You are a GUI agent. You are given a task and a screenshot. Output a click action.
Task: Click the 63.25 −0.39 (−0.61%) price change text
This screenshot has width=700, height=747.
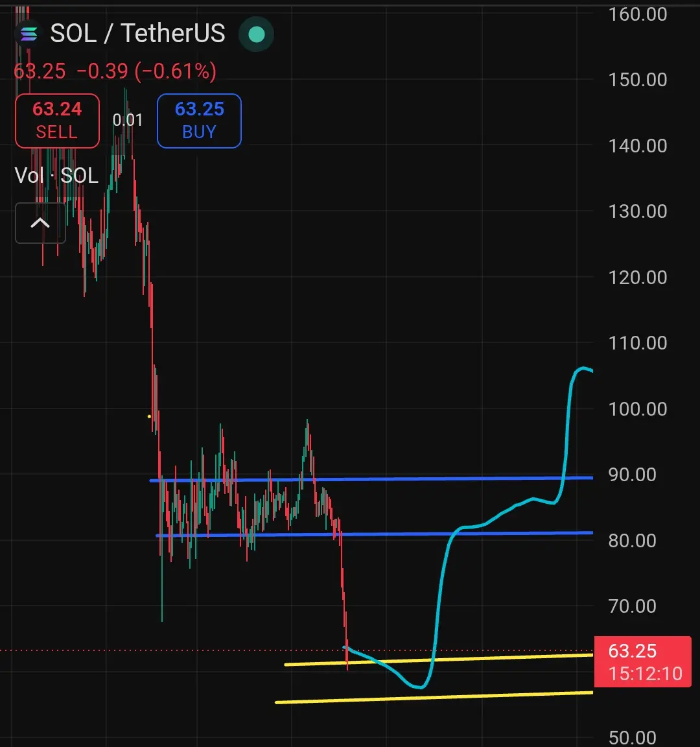(115, 71)
